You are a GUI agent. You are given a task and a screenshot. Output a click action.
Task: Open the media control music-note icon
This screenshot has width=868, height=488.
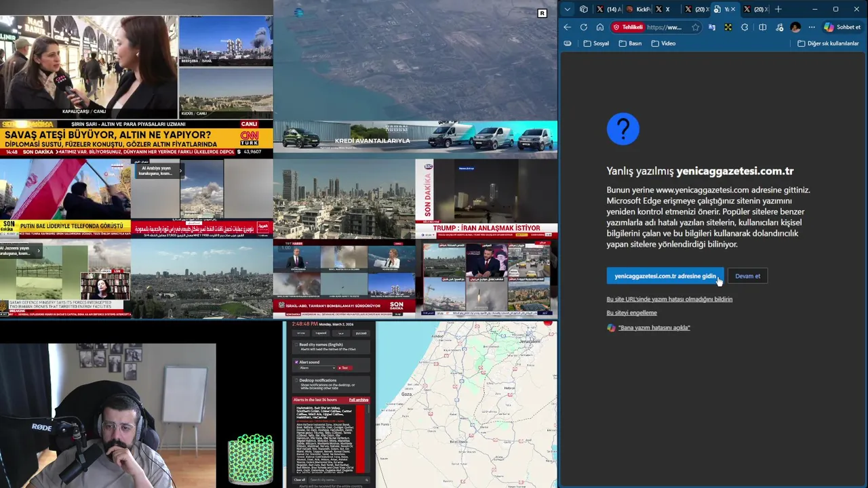(x=779, y=27)
